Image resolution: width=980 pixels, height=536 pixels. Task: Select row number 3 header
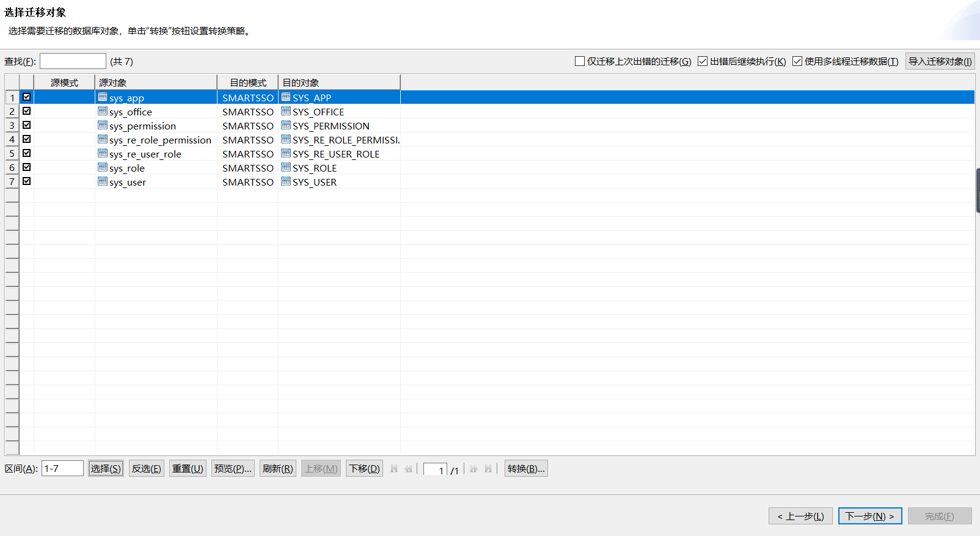click(x=12, y=125)
